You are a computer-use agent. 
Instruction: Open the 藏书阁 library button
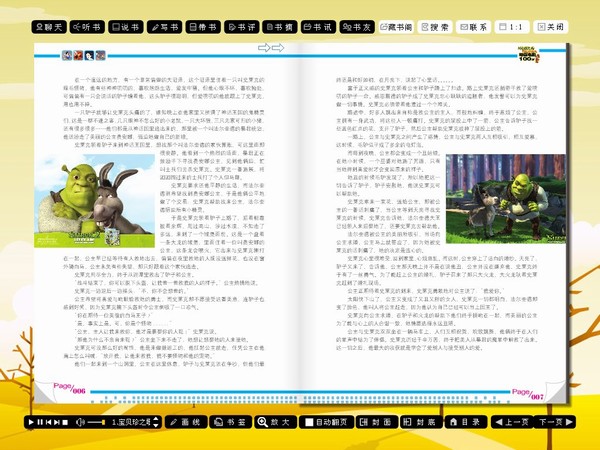click(x=396, y=27)
